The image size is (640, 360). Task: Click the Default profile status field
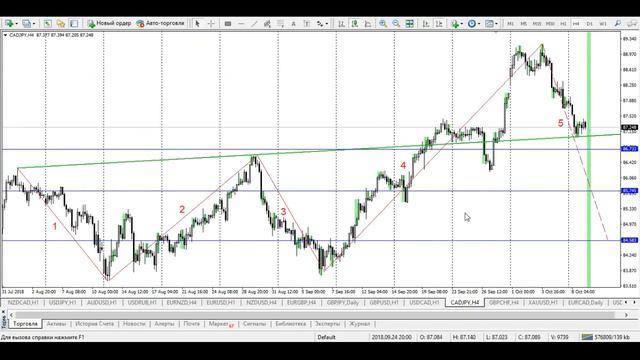pyautogui.click(x=326, y=337)
